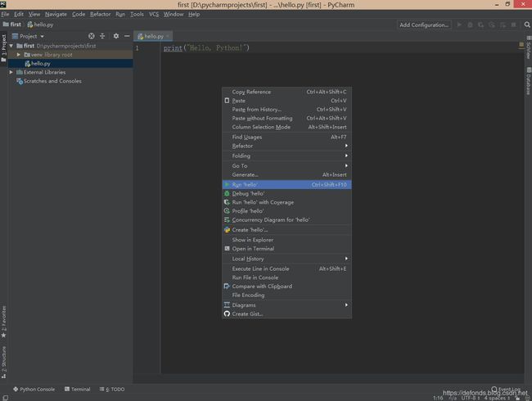Image resolution: width=532 pixels, height=401 pixels.
Task: Open the Terminal tool window
Action: (78, 389)
